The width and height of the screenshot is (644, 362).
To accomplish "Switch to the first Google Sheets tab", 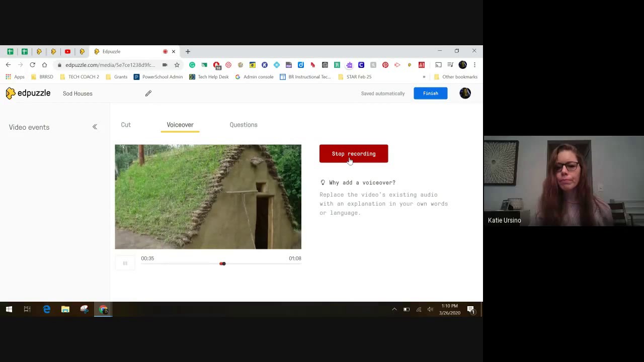I will pyautogui.click(x=10, y=51).
